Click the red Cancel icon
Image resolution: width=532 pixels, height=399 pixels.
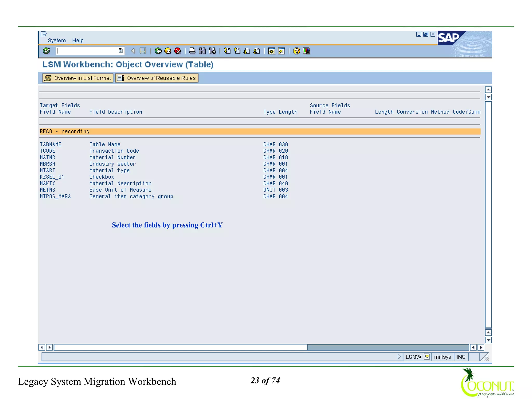coord(178,51)
